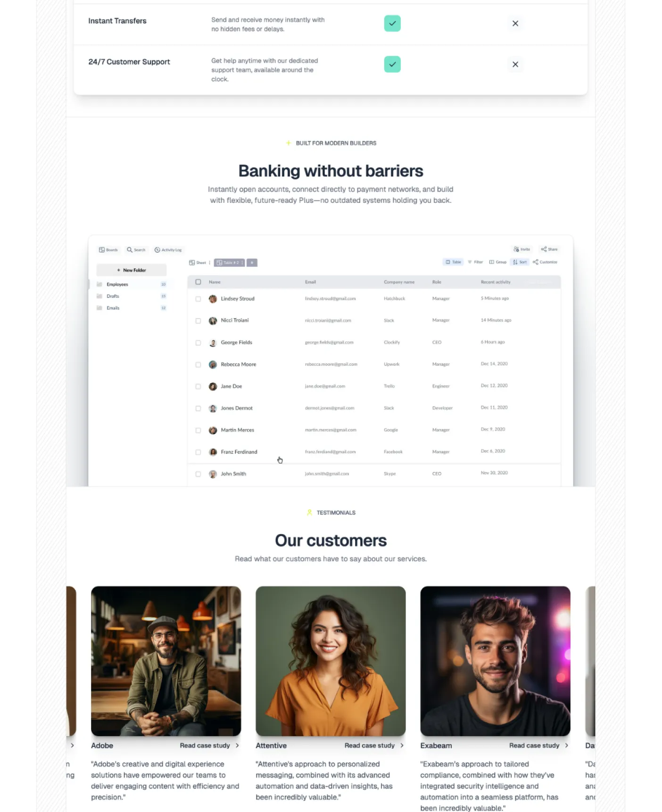Open Boards in the dashboard toolbar
The height and width of the screenshot is (812, 662).
click(108, 250)
